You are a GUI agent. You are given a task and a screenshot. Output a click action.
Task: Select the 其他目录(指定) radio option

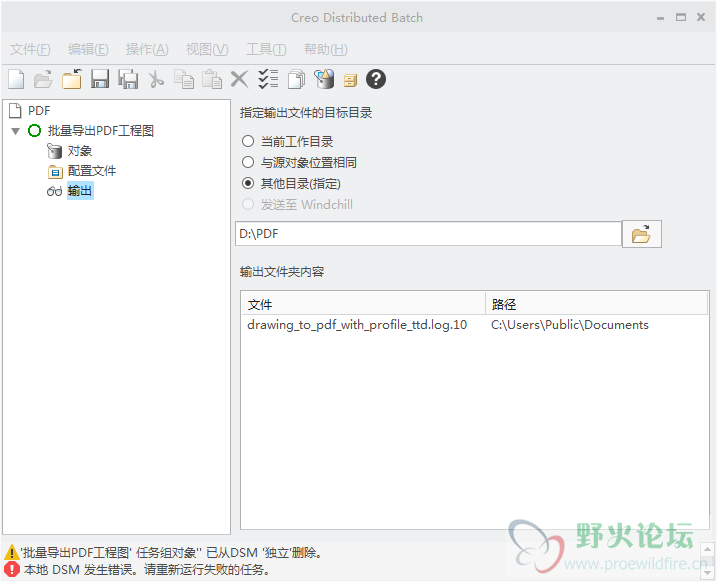(248, 183)
